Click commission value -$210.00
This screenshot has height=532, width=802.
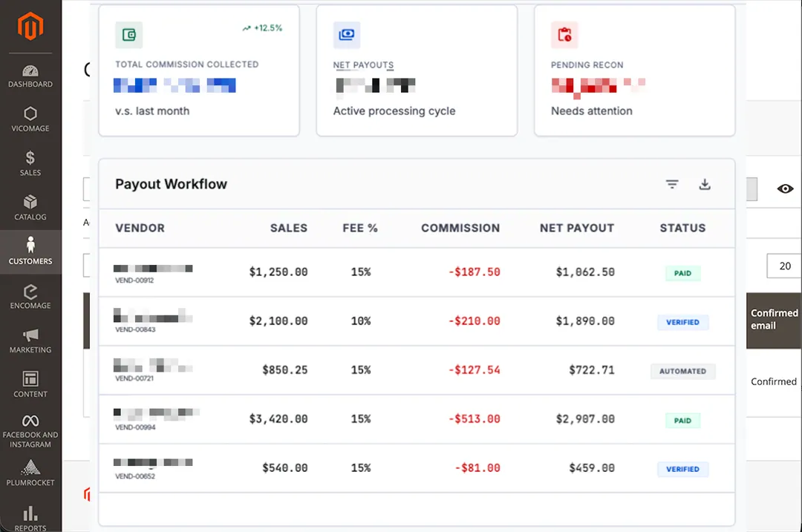pyautogui.click(x=474, y=321)
